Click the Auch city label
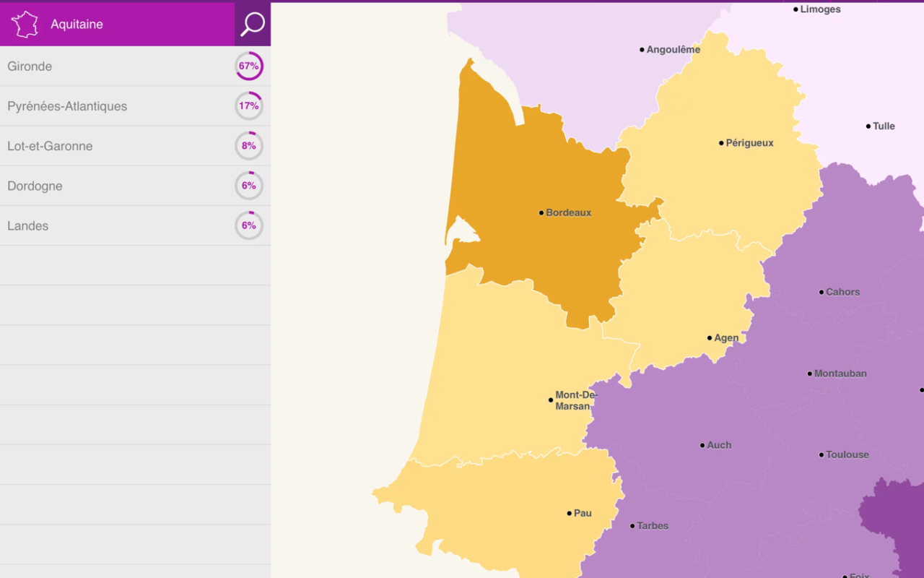This screenshot has width=924, height=578. pos(719,445)
